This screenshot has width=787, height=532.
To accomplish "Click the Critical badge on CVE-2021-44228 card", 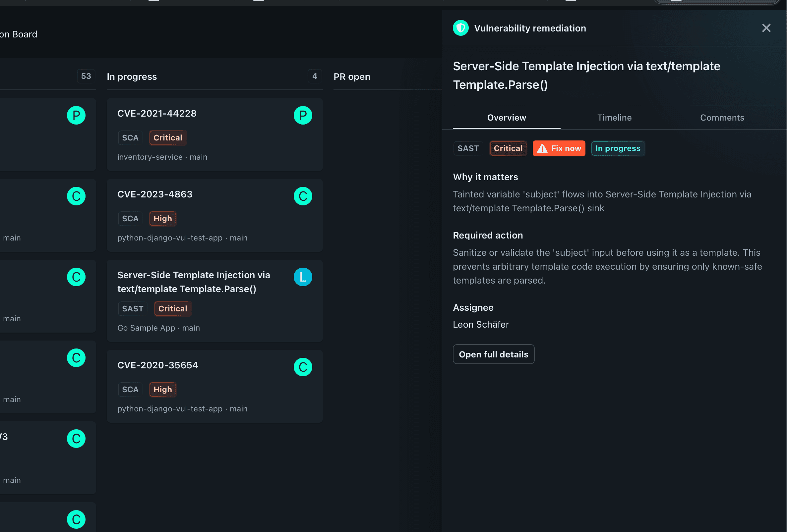I will pos(168,138).
